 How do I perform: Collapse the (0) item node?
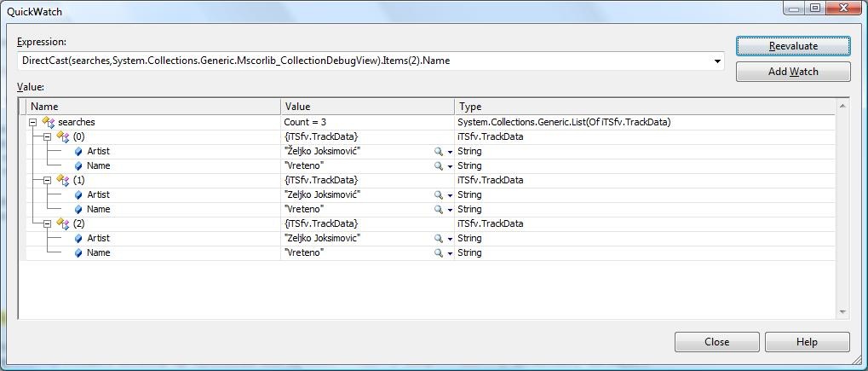[x=48, y=137]
